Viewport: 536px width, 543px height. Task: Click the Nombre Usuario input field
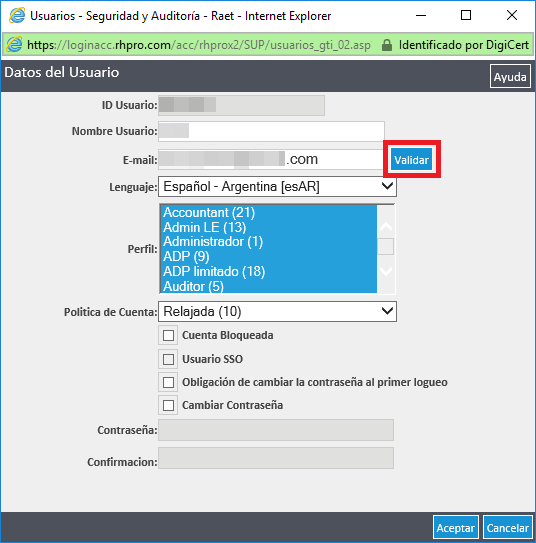pos(271,131)
